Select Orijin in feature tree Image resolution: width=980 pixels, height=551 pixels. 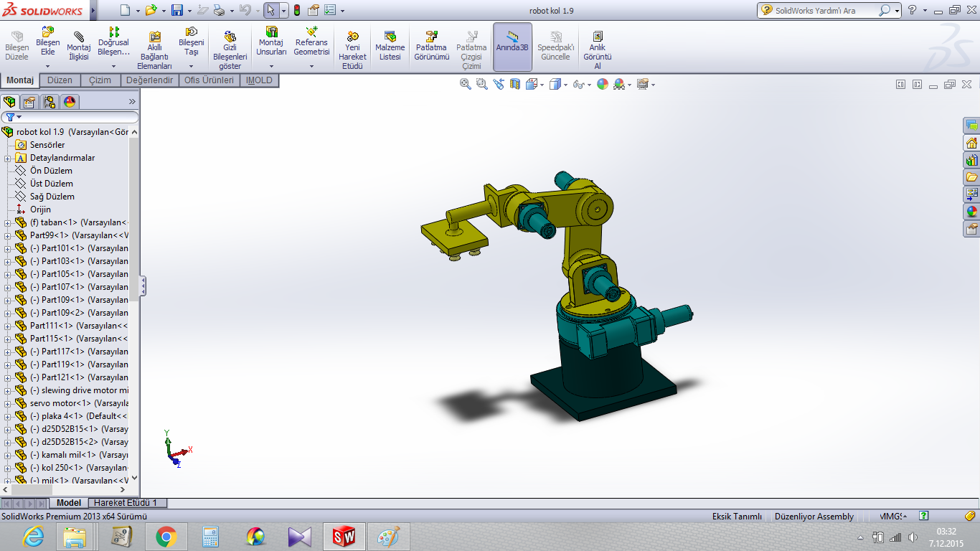pos(40,209)
